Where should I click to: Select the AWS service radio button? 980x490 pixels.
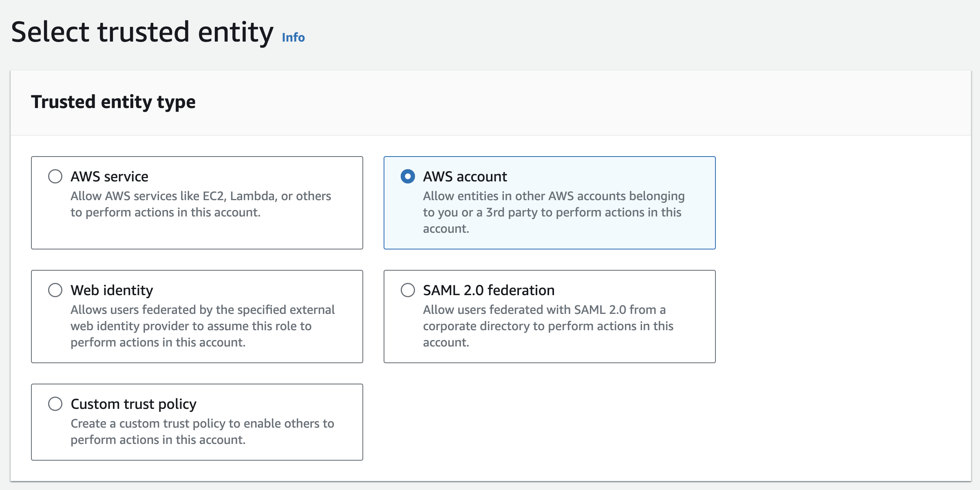55,177
